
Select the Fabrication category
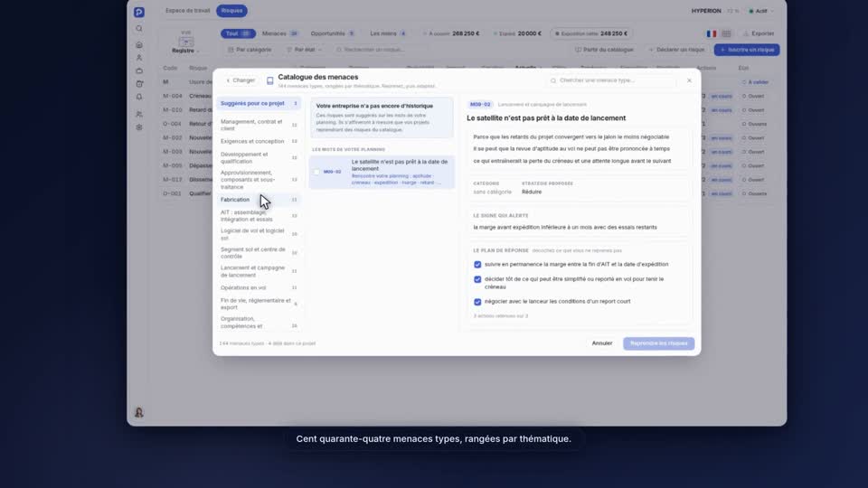[x=259, y=200]
